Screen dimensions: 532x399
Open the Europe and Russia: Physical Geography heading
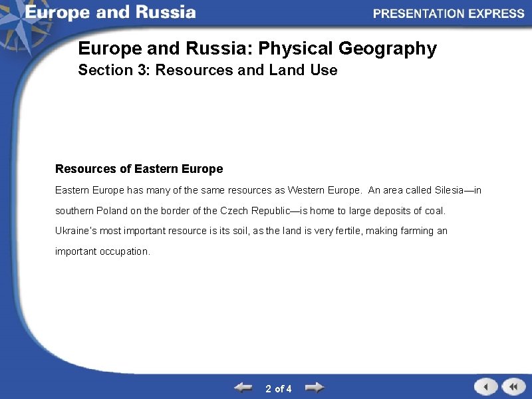tap(257, 49)
